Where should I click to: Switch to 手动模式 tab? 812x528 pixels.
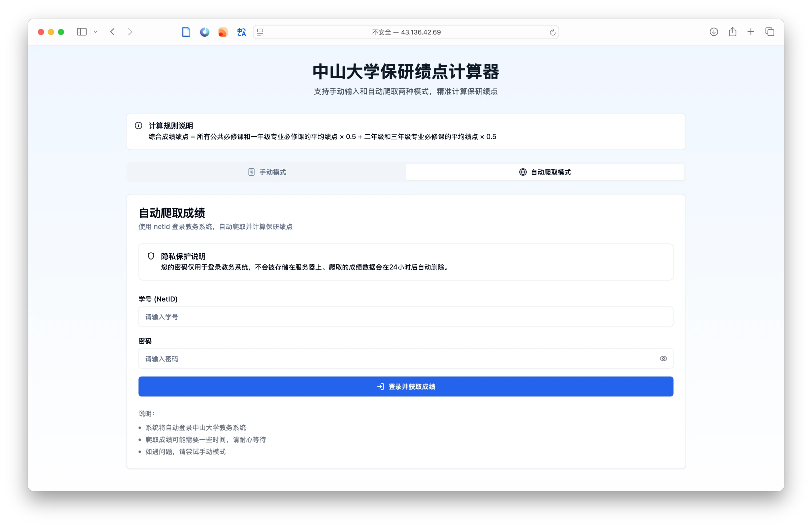coord(266,172)
